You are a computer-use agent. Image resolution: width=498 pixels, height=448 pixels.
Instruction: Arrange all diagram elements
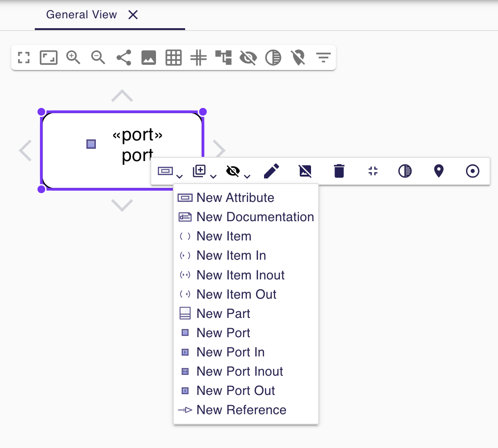(x=223, y=58)
